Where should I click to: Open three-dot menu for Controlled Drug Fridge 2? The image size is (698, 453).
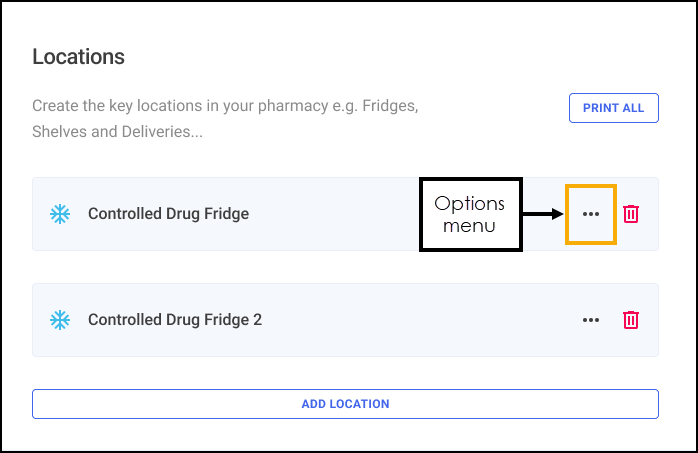coord(591,320)
